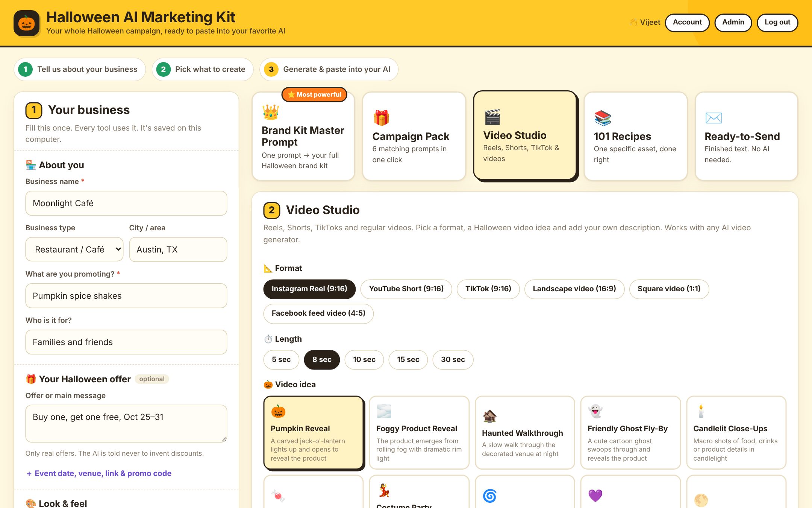This screenshot has width=812, height=508.
Task: Click the Admin button
Action: coord(733,23)
